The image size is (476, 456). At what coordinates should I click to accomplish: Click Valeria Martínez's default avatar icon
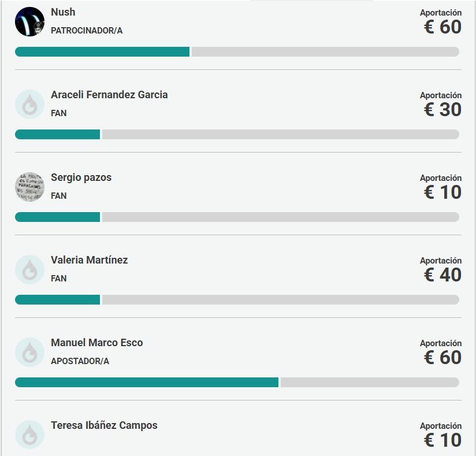click(x=29, y=270)
